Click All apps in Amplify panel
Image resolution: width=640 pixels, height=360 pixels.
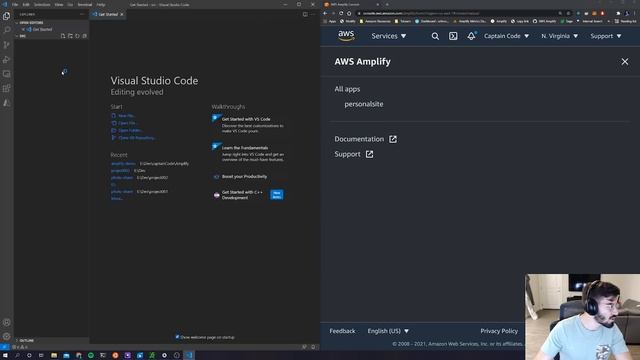[x=347, y=89]
